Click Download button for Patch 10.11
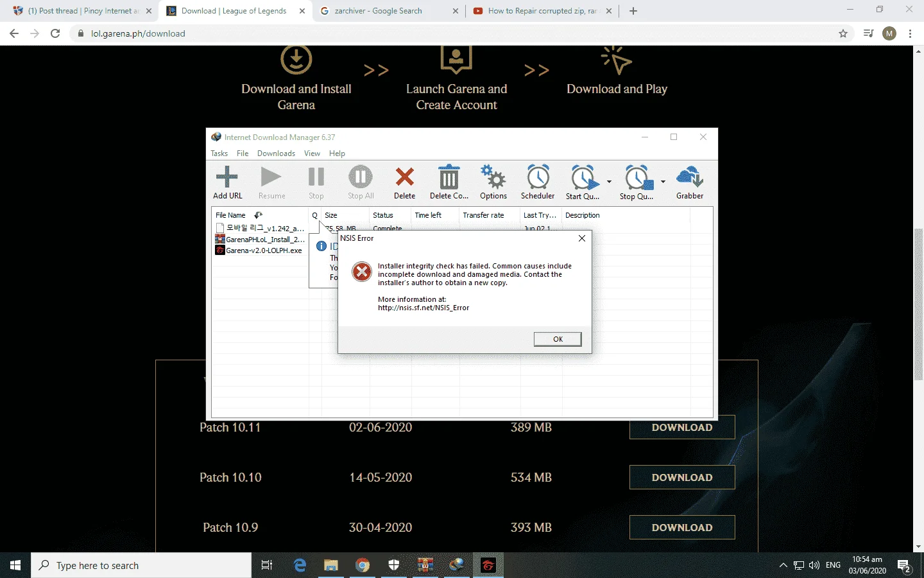This screenshot has height=578, width=924. click(682, 428)
